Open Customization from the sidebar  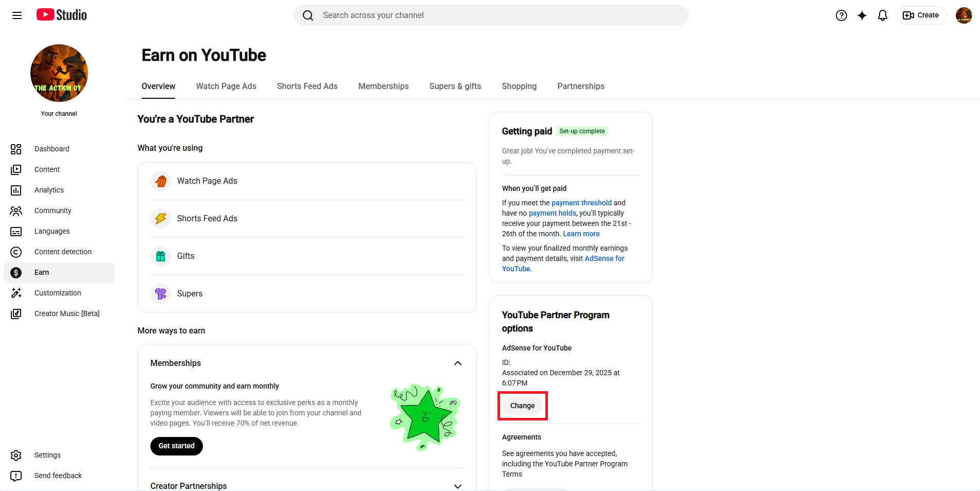pyautogui.click(x=58, y=293)
